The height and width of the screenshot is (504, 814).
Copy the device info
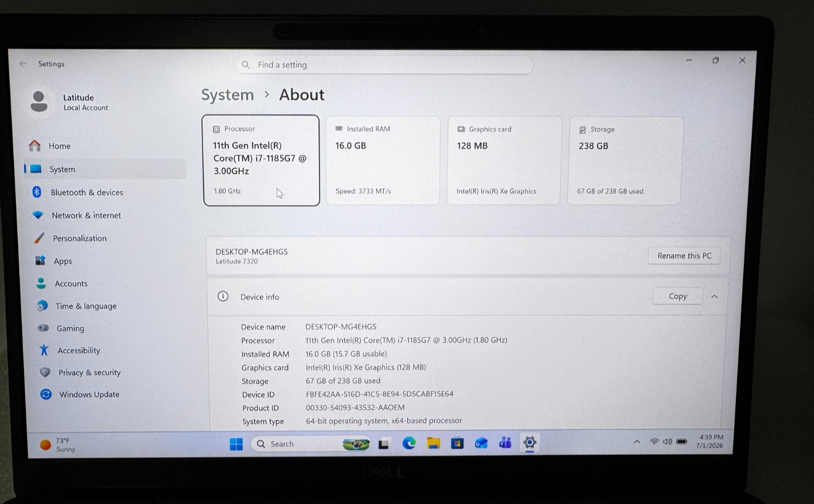point(678,296)
